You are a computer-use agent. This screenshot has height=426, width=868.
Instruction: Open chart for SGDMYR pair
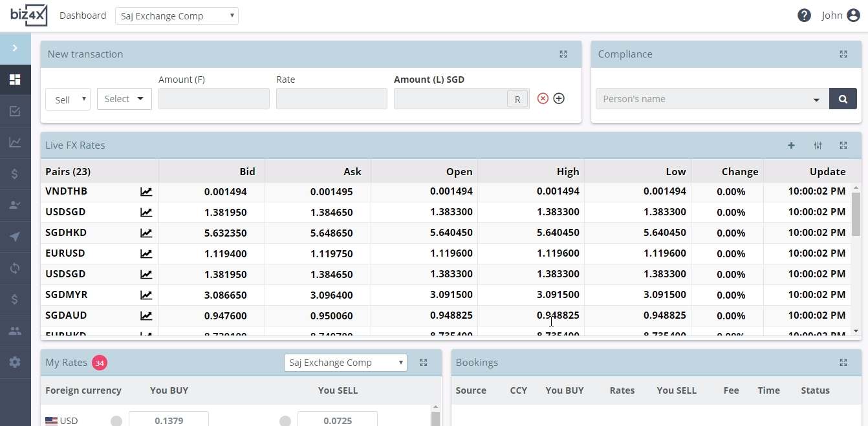pos(146,295)
